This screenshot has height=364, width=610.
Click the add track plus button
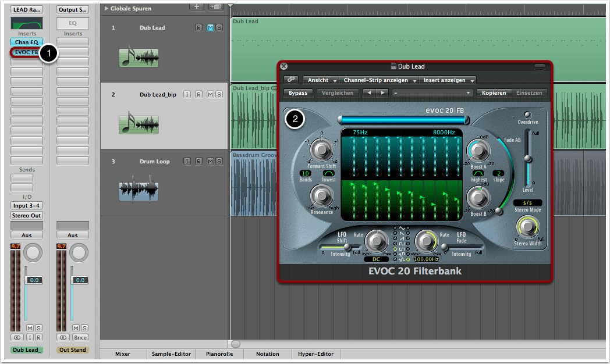(x=197, y=6)
